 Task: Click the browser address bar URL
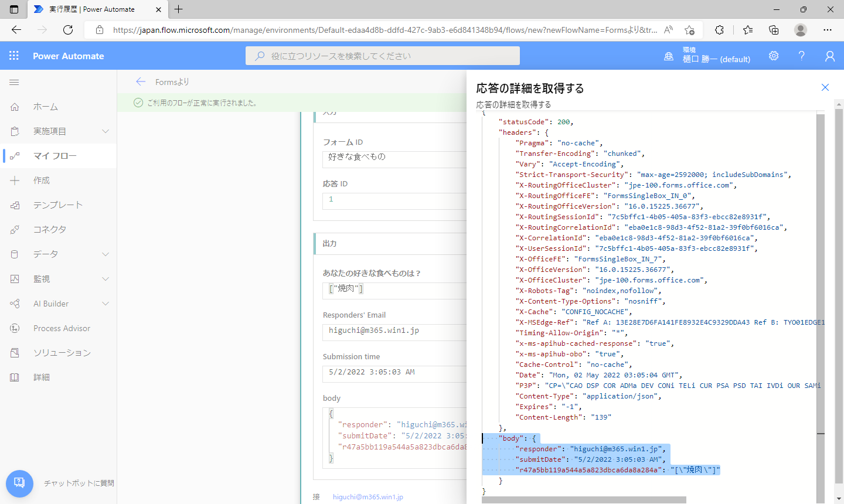385,30
